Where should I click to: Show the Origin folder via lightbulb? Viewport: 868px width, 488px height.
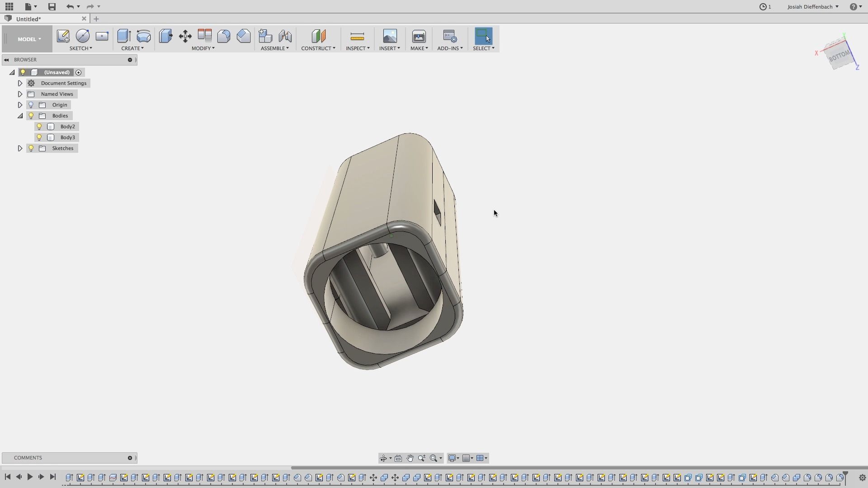click(x=31, y=105)
